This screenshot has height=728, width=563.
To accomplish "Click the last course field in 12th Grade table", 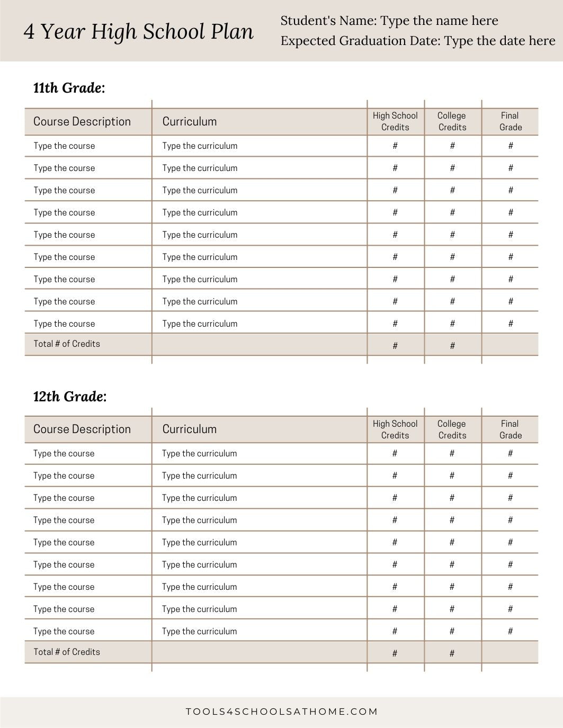I will (64, 632).
